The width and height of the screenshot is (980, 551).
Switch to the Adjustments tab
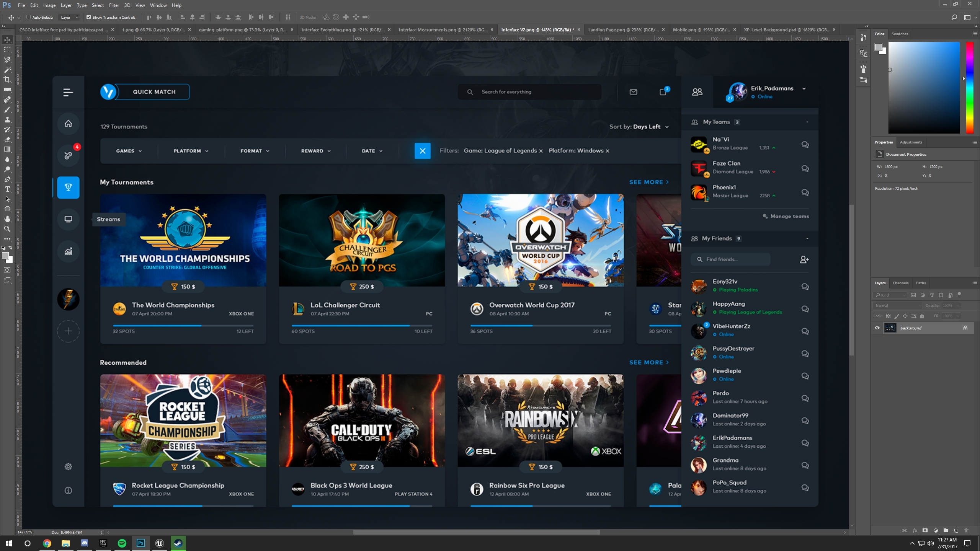pyautogui.click(x=911, y=142)
